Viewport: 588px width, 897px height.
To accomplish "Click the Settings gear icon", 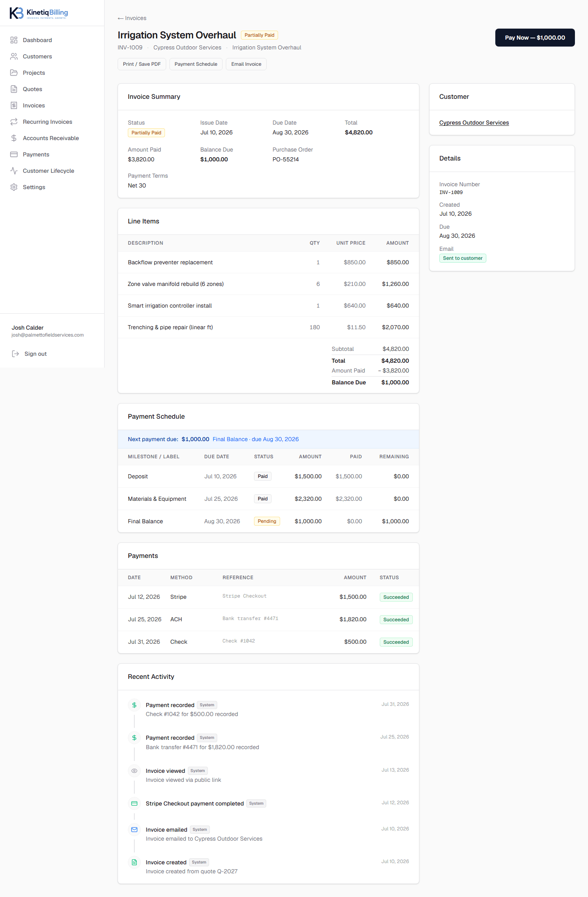I will click(x=14, y=187).
